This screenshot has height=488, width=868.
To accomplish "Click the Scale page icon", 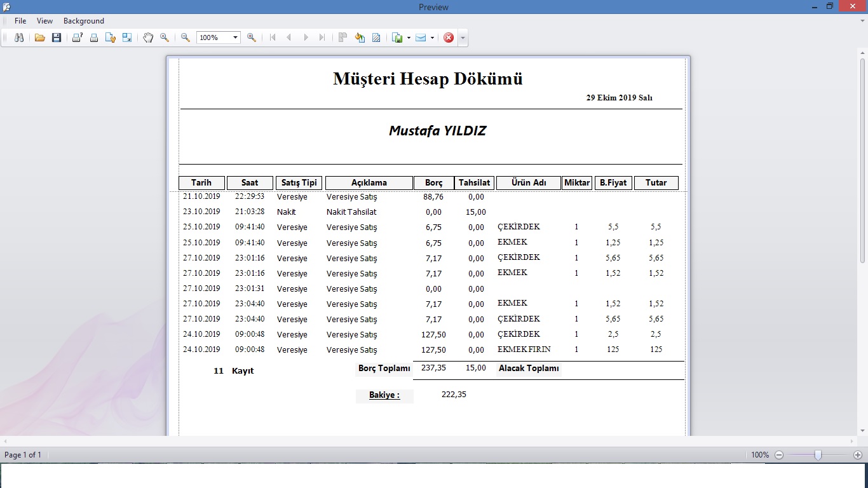I will pos(127,37).
